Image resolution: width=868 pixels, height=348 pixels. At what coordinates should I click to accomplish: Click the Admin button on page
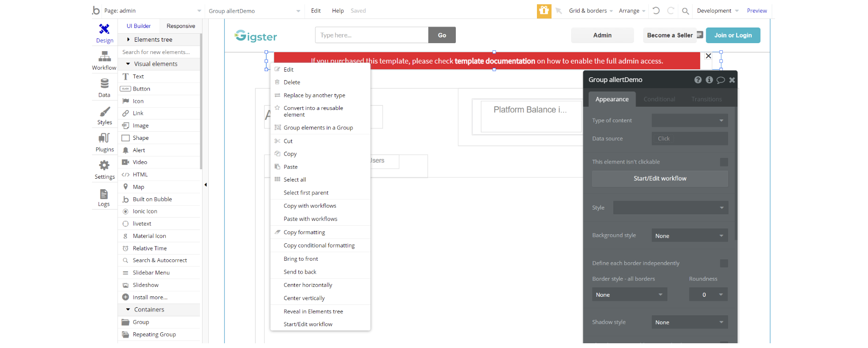pyautogui.click(x=602, y=35)
